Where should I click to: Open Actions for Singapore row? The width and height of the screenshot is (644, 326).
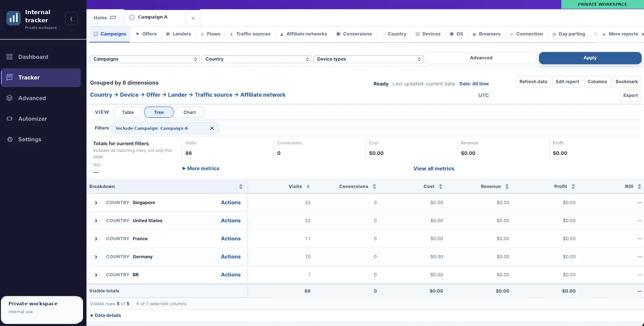tap(230, 203)
